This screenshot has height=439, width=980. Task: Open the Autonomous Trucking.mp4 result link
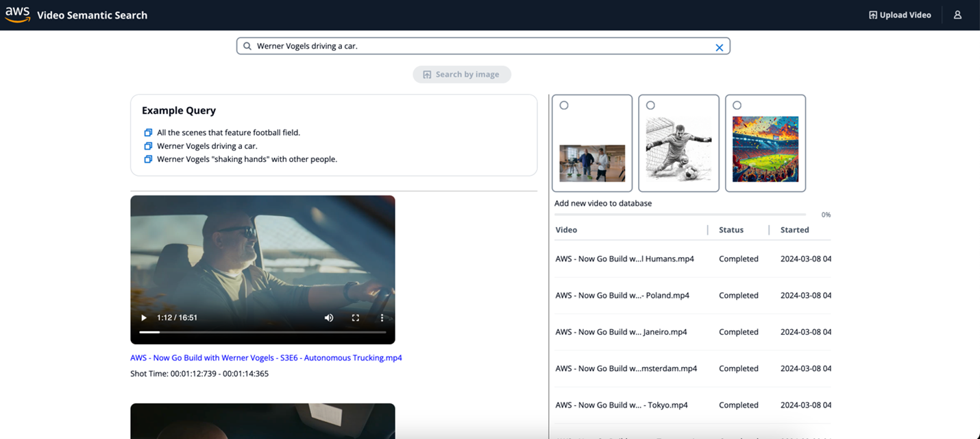266,357
